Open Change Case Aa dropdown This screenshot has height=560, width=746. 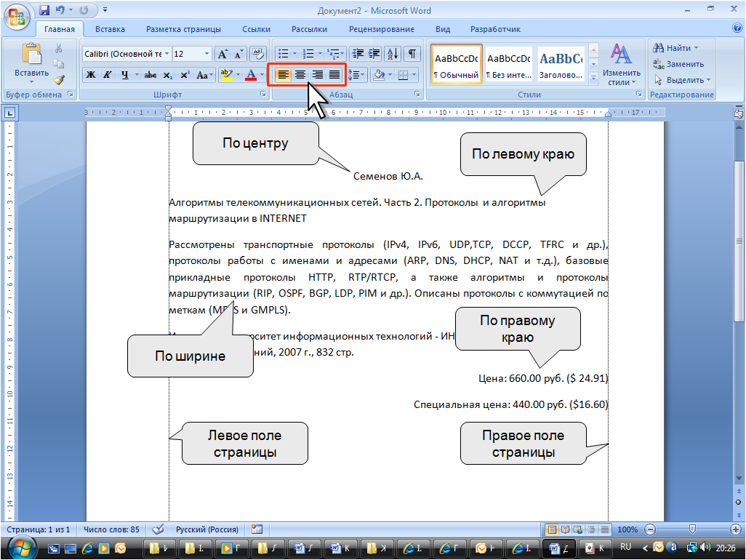coord(204,75)
